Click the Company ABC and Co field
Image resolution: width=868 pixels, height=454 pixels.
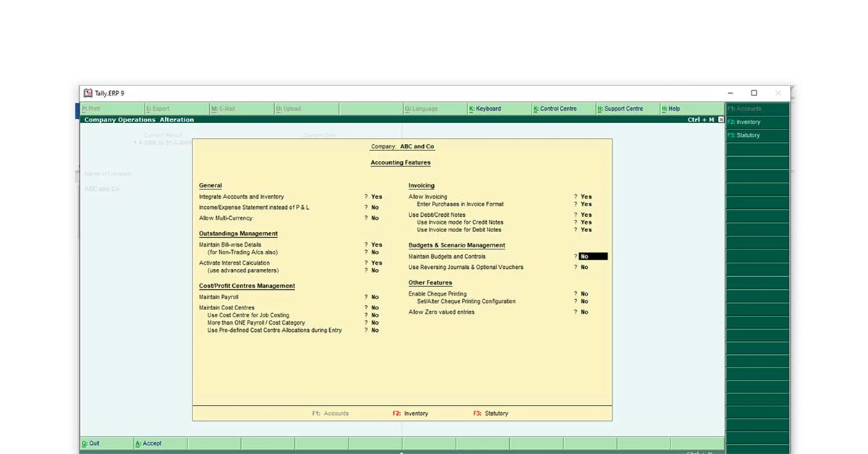[x=402, y=145]
